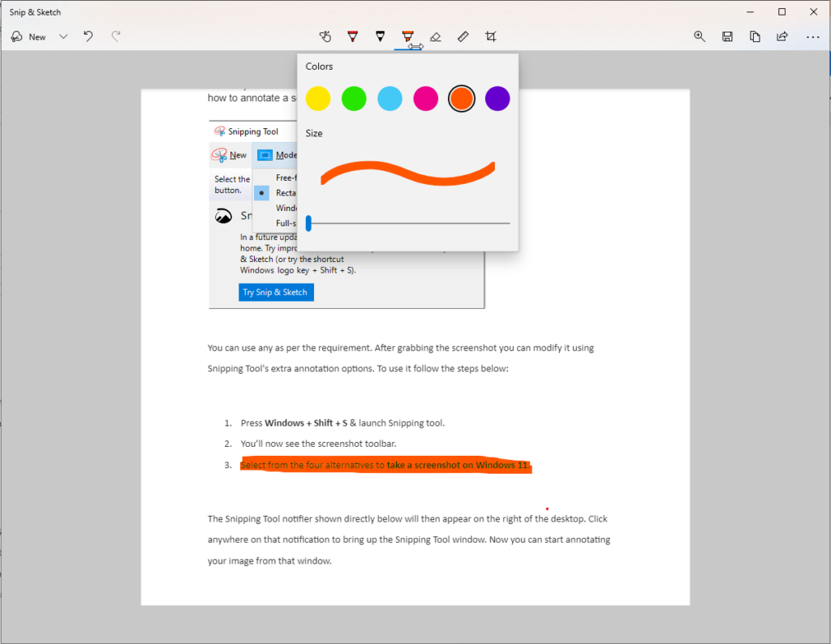Click the highlighter Size slider handle

(308, 224)
